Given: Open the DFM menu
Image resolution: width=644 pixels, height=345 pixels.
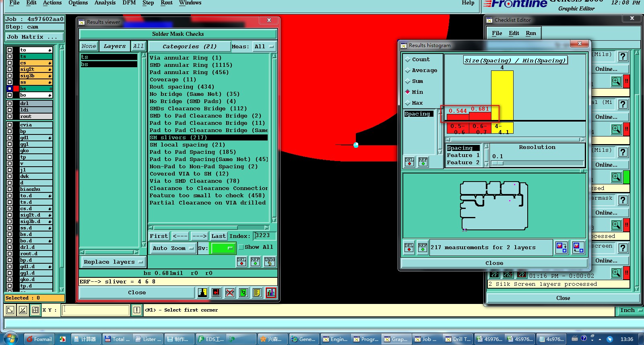Looking at the screenshot, I should pyautogui.click(x=129, y=3).
